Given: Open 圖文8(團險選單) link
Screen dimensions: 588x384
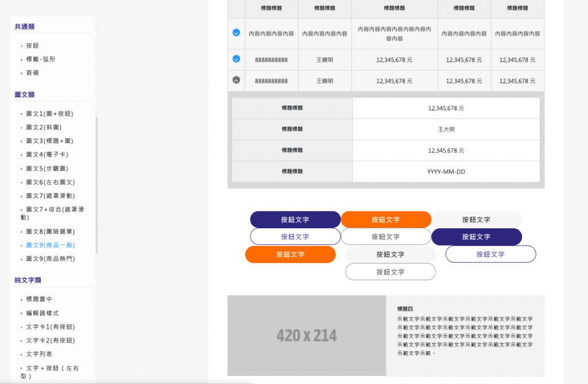Looking at the screenshot, I should (x=51, y=232).
